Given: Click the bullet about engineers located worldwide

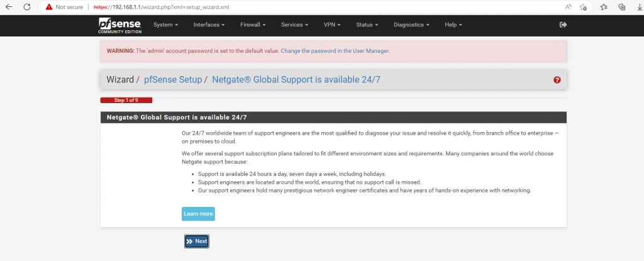Looking at the screenshot, I should click(309, 182).
